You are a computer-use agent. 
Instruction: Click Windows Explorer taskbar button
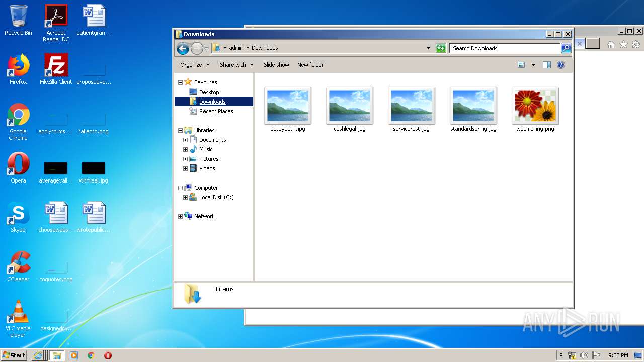click(x=56, y=355)
